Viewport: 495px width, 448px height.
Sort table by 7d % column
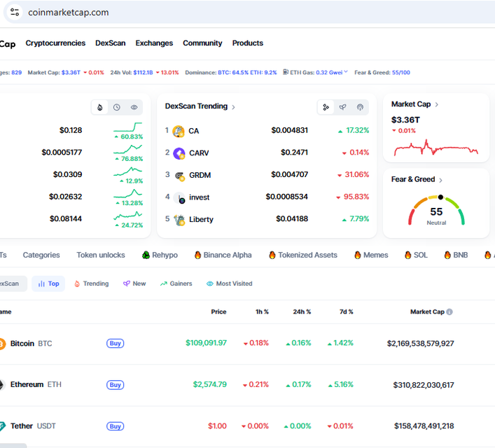coord(347,312)
